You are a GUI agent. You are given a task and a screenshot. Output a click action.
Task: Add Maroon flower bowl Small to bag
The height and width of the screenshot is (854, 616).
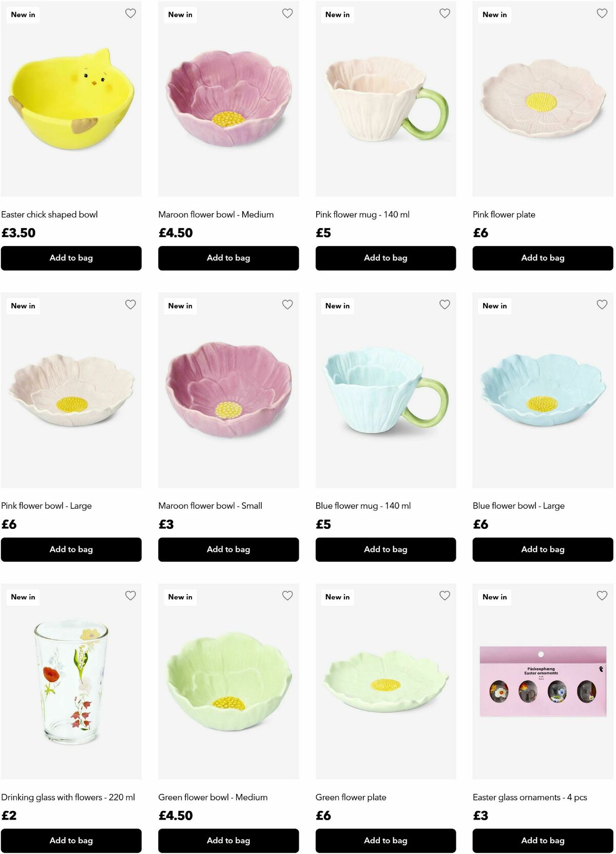point(228,549)
